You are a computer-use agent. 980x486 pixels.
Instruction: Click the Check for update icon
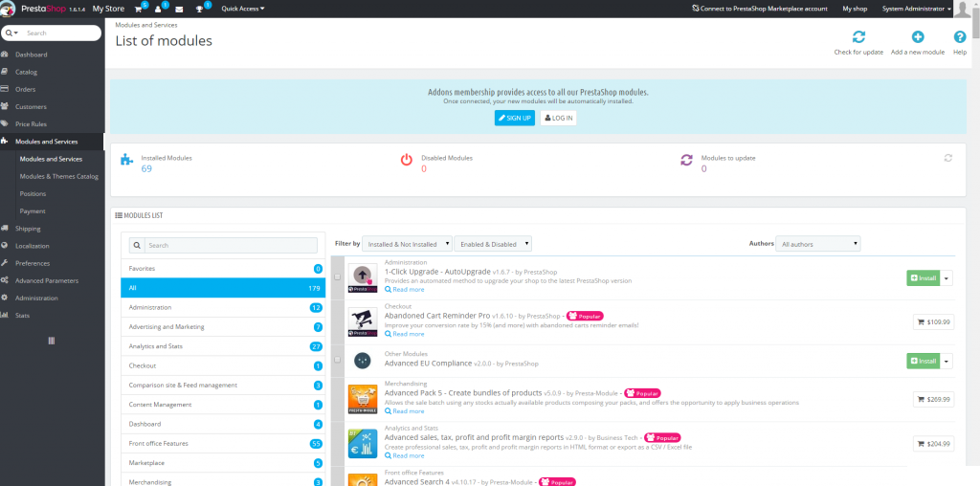click(x=858, y=37)
